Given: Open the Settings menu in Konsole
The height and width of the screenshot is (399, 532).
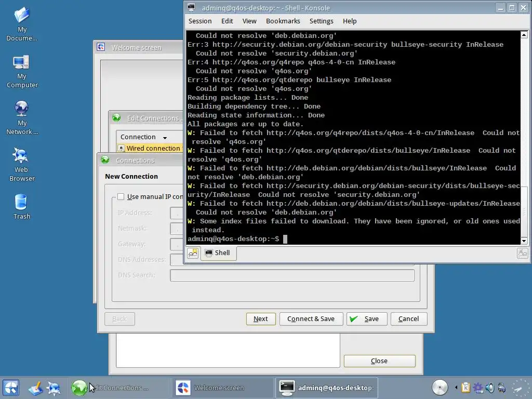Looking at the screenshot, I should pyautogui.click(x=321, y=21).
